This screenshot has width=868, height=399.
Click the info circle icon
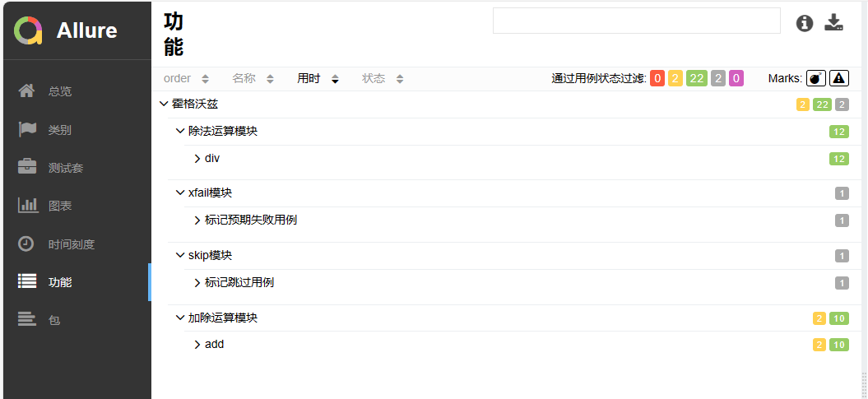click(805, 23)
